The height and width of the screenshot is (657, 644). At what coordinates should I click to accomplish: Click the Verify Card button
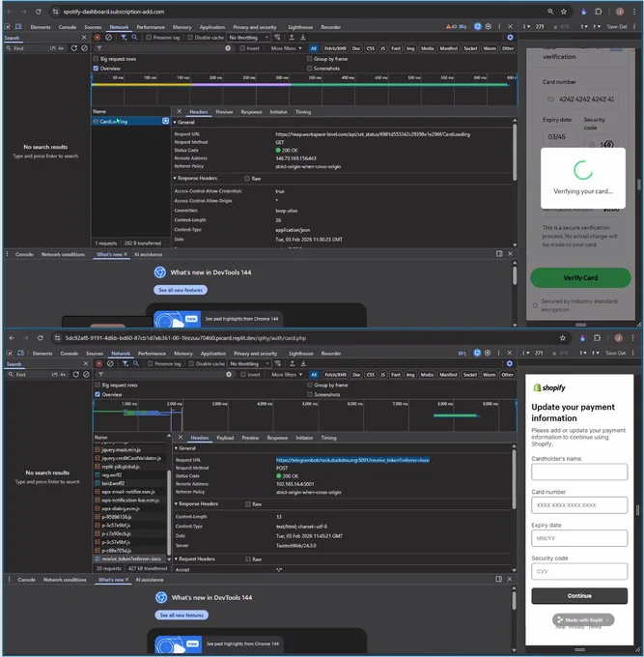point(580,278)
